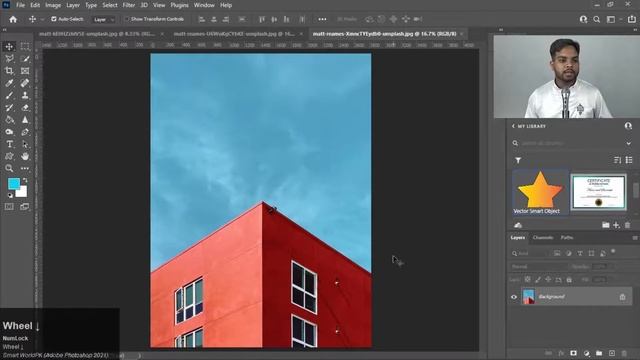640x360 pixels.
Task: Select the Pen tool
Action: click(x=25, y=132)
